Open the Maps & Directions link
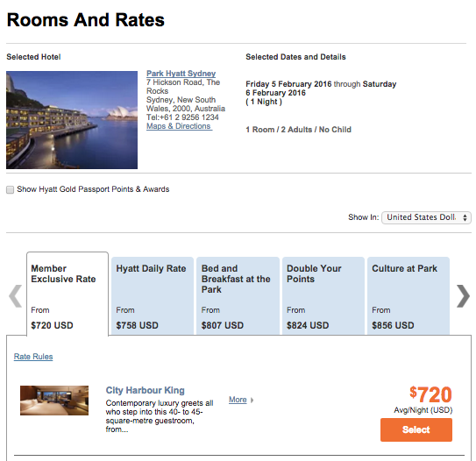This screenshot has height=461, width=476. coord(179,126)
